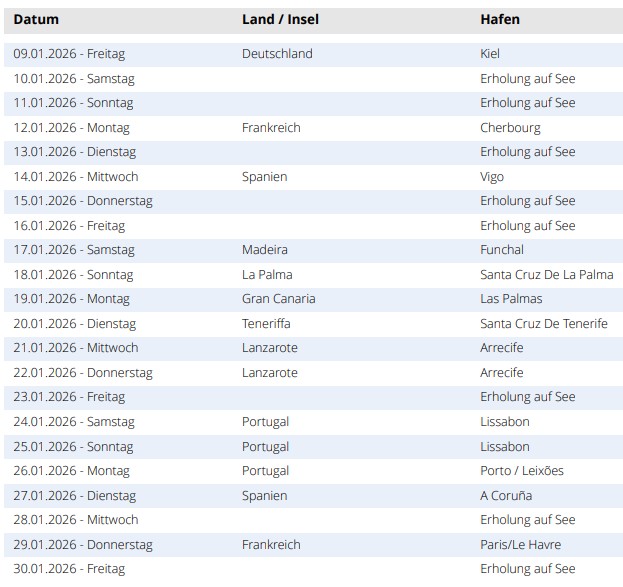623x587 pixels.
Task: Select the Kiel port cell
Action: 490,54
